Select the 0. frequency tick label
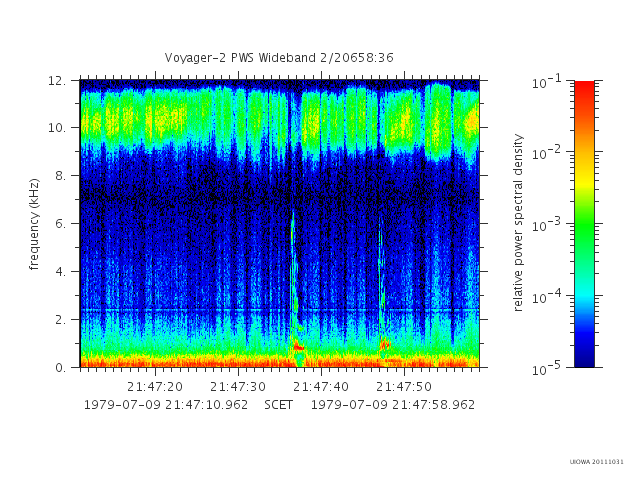Image resolution: width=640 pixels, height=480 pixels. coord(60,367)
